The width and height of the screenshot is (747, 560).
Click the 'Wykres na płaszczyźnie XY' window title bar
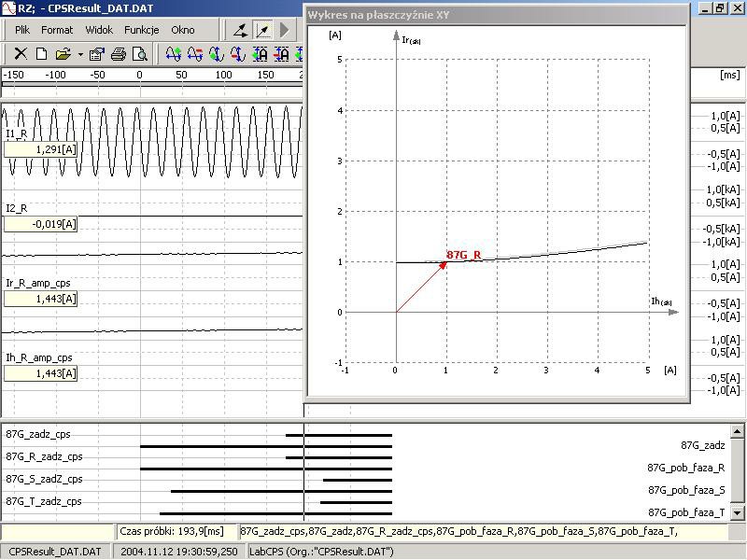497,15
